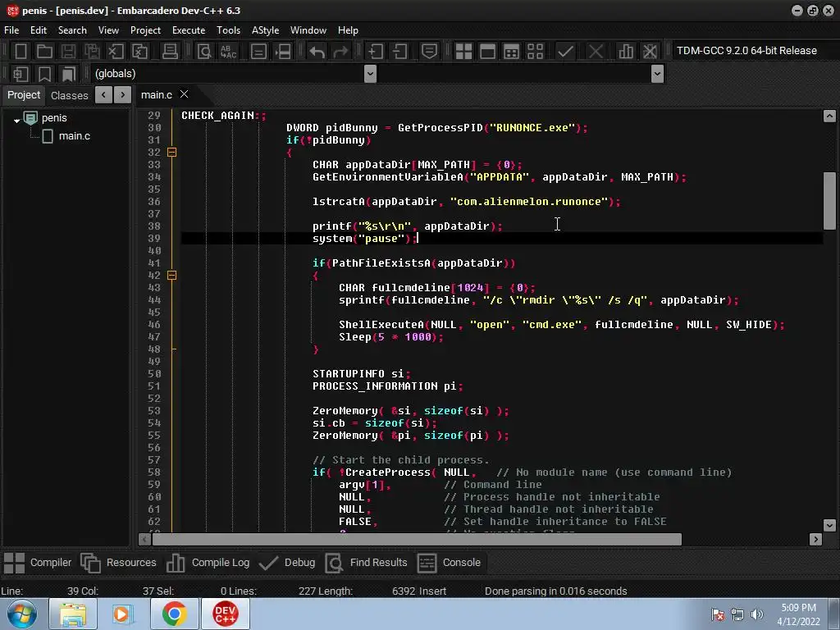The image size is (840, 630).
Task: Click the Save All toolbar icon
Action: (x=92, y=52)
